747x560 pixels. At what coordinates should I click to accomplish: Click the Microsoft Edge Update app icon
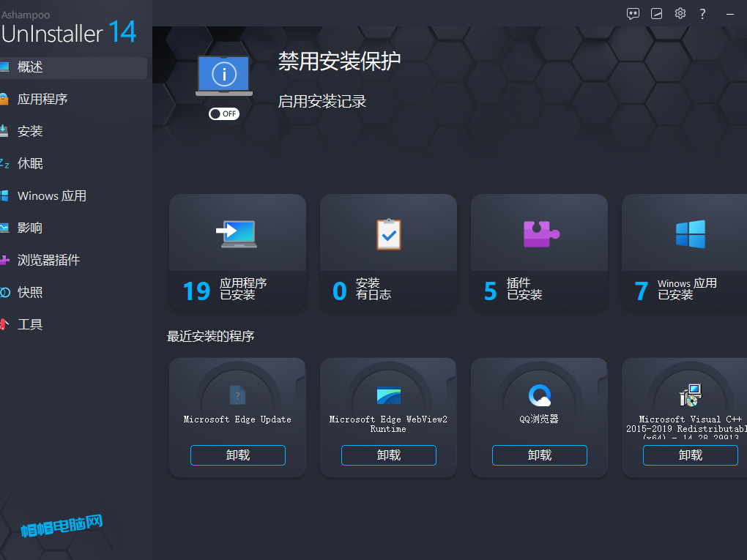pos(237,395)
